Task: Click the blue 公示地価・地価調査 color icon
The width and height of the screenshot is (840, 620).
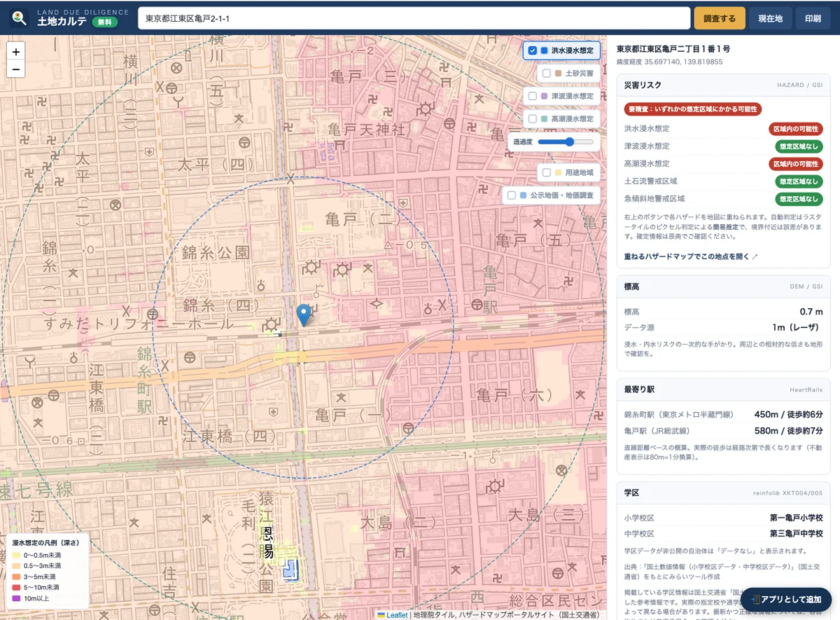Action: pos(523,195)
